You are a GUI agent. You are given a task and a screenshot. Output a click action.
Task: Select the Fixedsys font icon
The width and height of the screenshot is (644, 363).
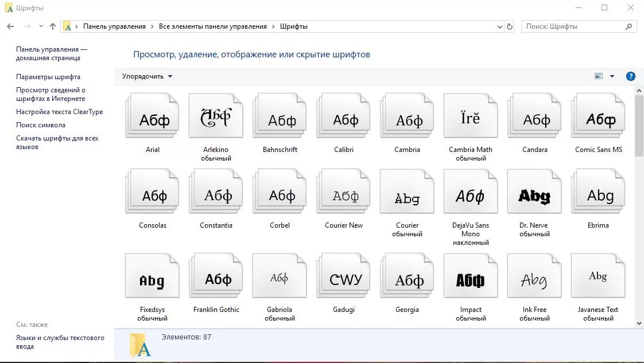pos(152,276)
